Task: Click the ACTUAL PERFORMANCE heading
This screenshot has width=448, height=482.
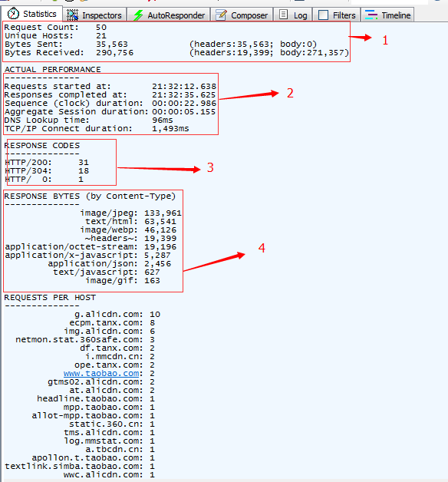Action: click(x=52, y=70)
